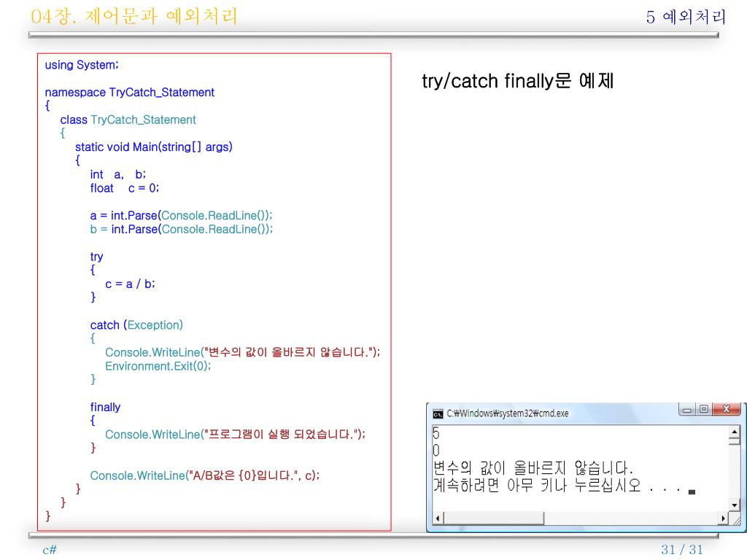Click the console line '계속하려면 아무 키나 누르십시오'
Viewport: 747px width, 560px height.
point(537,485)
